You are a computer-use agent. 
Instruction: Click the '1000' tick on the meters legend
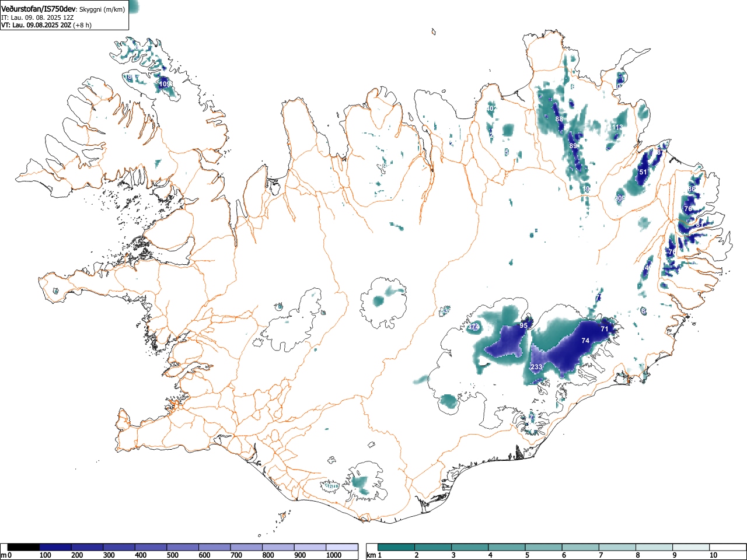(x=334, y=555)
